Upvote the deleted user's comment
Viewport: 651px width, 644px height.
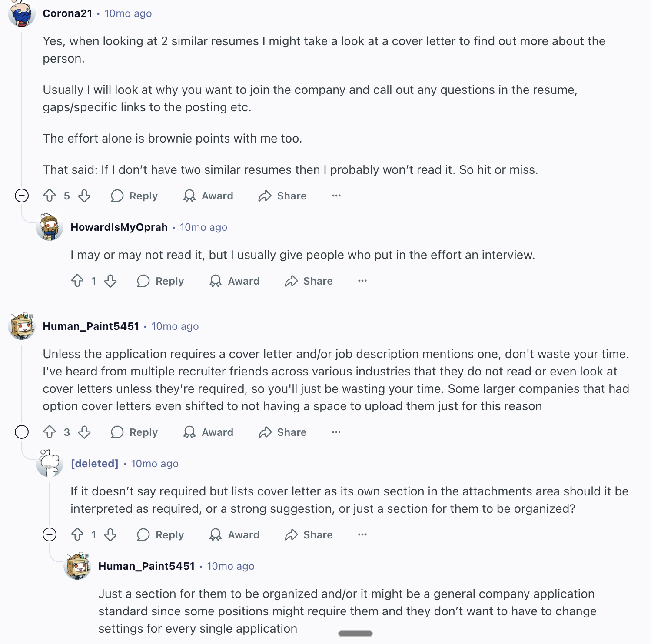(77, 535)
